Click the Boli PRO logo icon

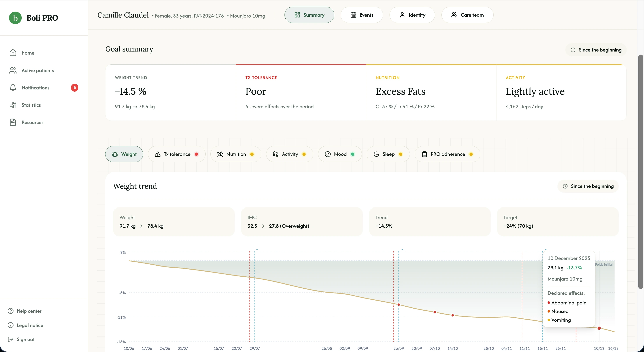[15, 18]
